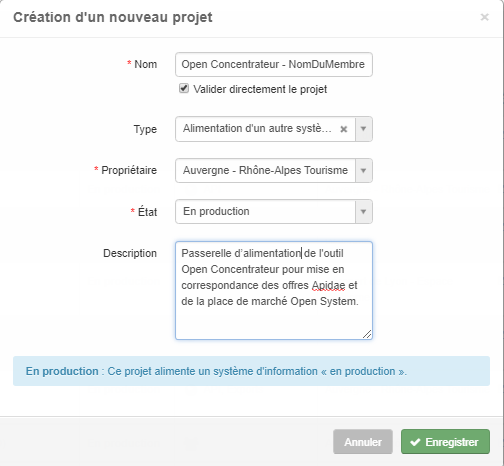This screenshot has width=504, height=466.
Task: Click Annuler to cancel project creation
Action: [363, 442]
